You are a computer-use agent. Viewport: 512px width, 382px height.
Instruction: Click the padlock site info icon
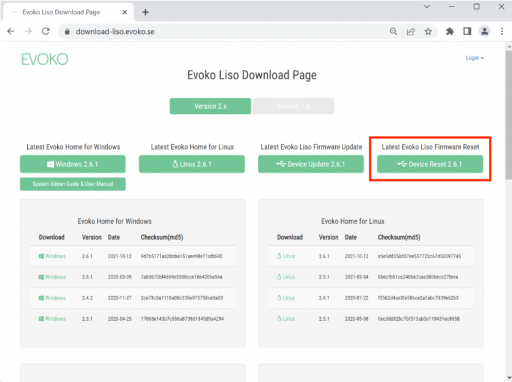[67, 32]
